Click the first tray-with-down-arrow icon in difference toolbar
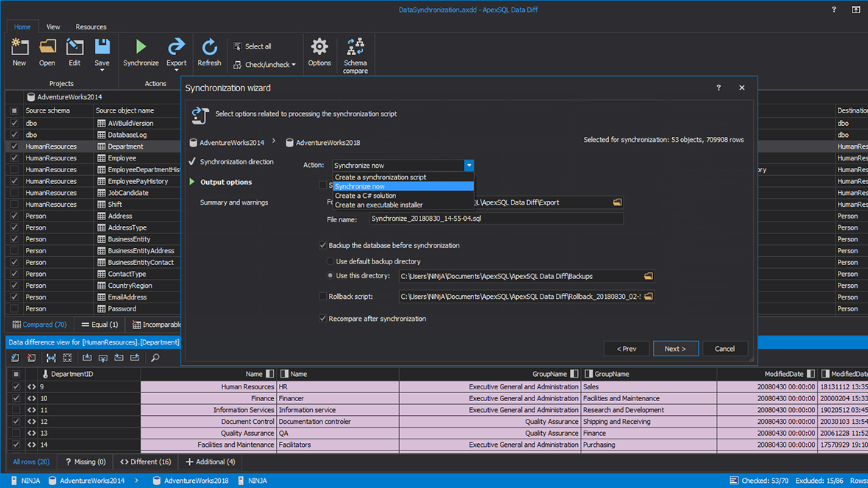 [87, 358]
